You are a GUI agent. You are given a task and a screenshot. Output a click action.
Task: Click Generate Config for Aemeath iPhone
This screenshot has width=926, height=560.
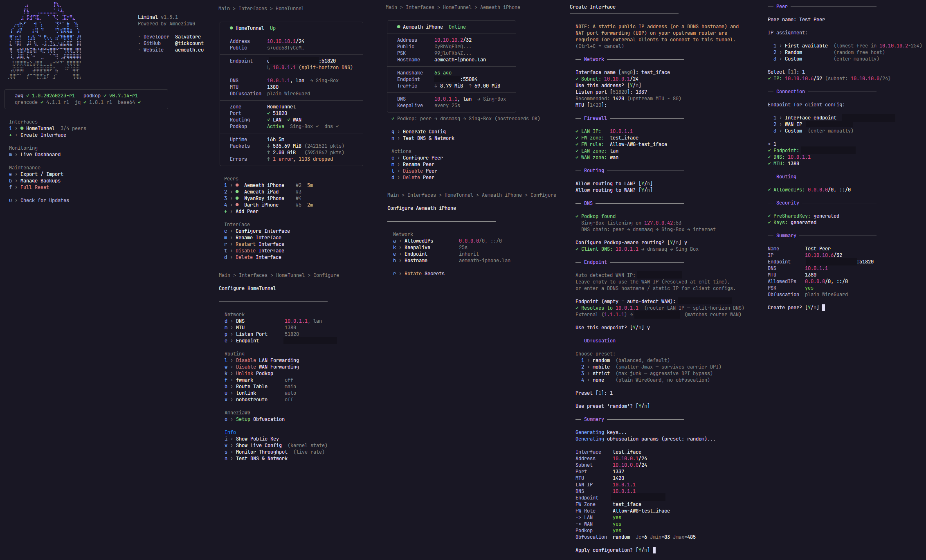tap(418, 132)
